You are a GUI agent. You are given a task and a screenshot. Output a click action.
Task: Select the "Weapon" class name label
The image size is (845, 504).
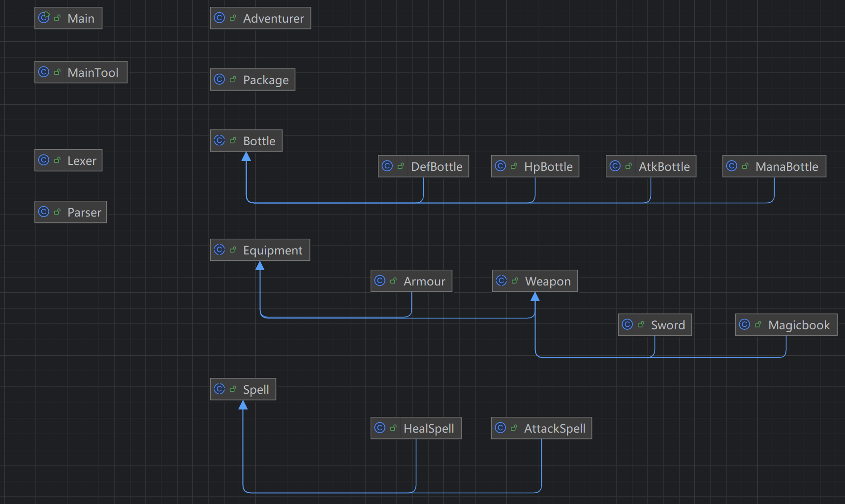click(548, 282)
